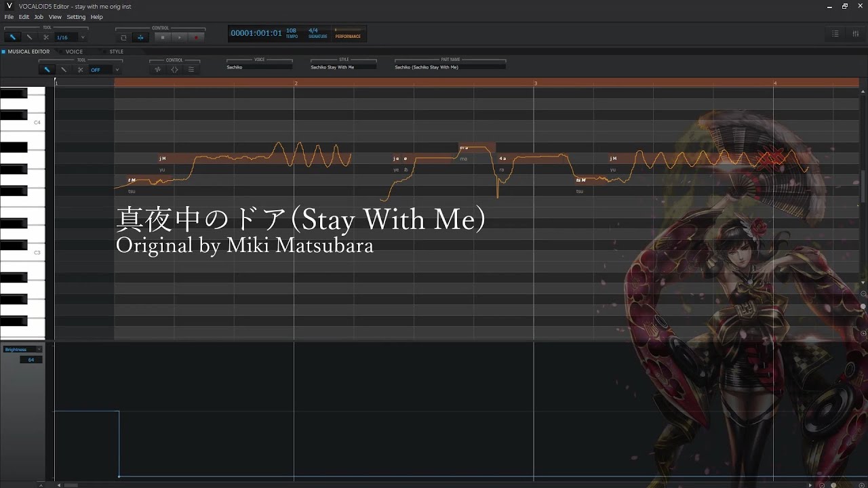Click the VOCALOID5 logo icon
Screen dimensions: 868x488
coord(9,6)
